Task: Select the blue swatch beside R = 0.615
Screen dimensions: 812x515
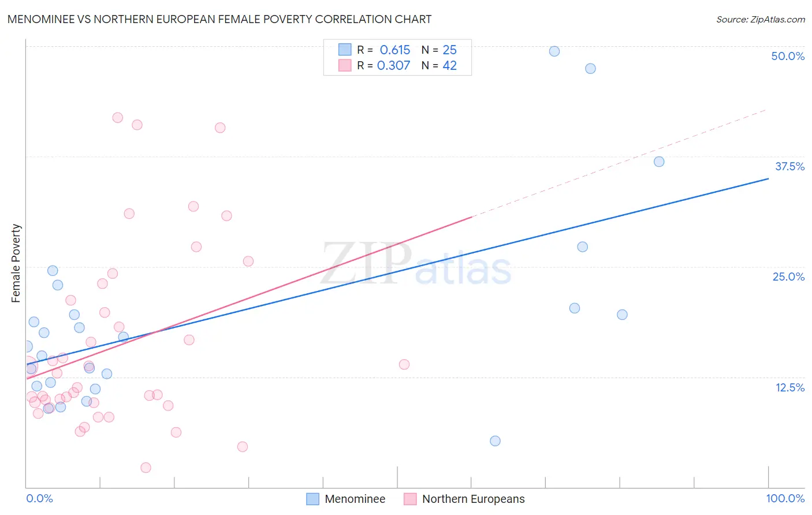Action: 345,50
